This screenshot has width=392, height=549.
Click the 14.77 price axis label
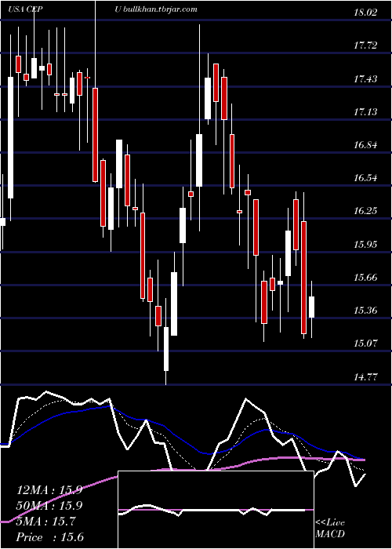pos(365,376)
